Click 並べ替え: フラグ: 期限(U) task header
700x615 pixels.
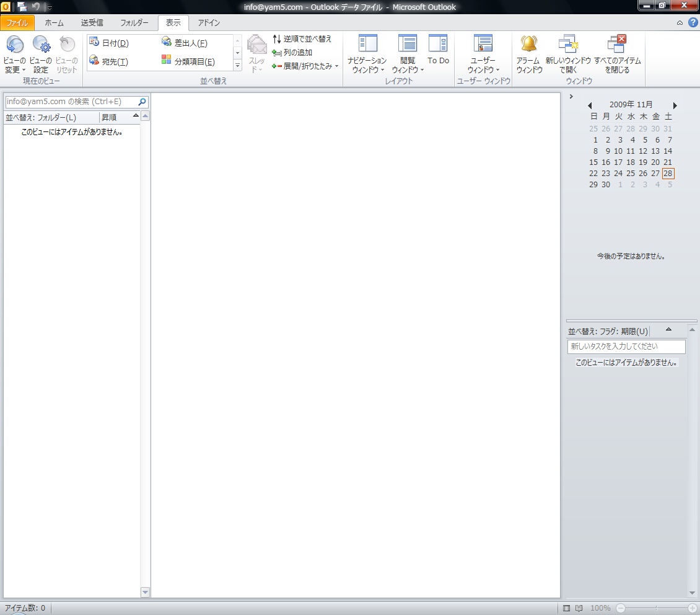point(608,332)
